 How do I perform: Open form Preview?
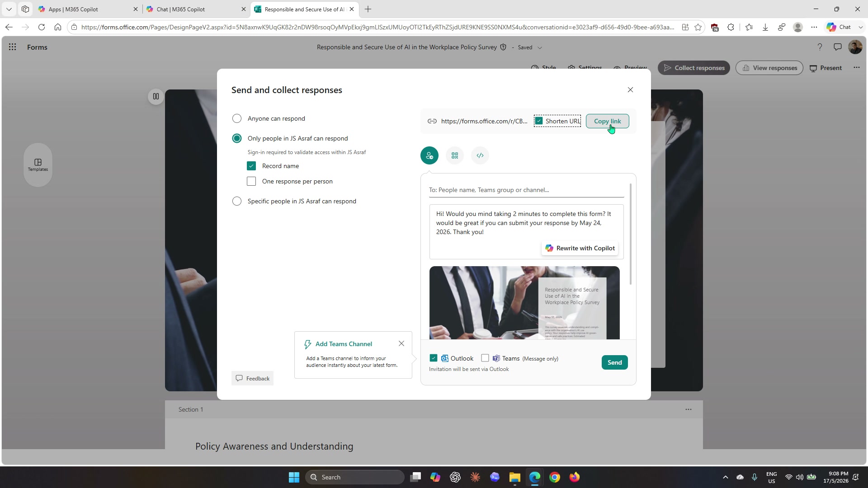point(630,68)
